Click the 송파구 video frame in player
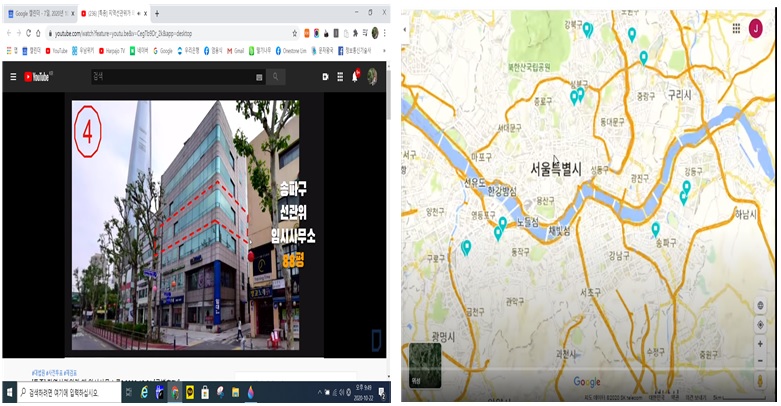 185,225
